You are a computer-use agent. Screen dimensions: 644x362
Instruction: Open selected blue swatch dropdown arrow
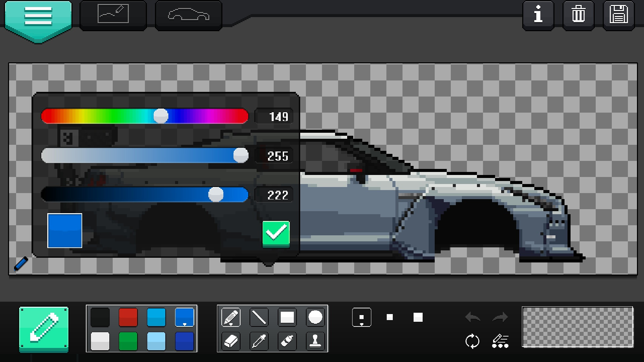point(184,324)
